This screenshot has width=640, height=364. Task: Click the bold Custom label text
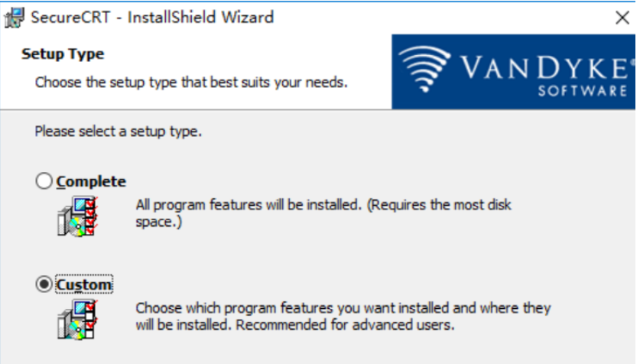coord(84,284)
